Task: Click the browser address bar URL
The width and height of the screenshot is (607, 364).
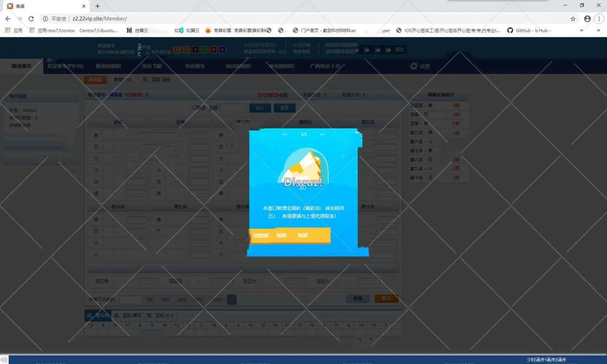Action: coord(100,19)
